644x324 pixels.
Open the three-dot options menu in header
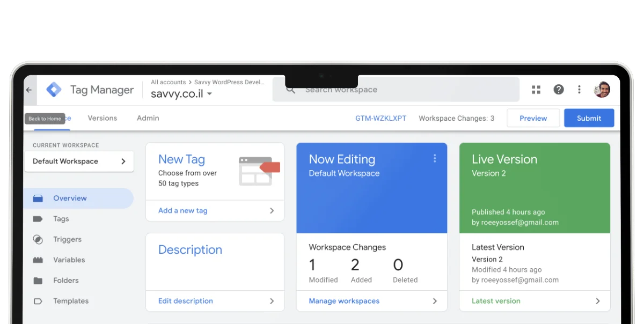(x=579, y=90)
